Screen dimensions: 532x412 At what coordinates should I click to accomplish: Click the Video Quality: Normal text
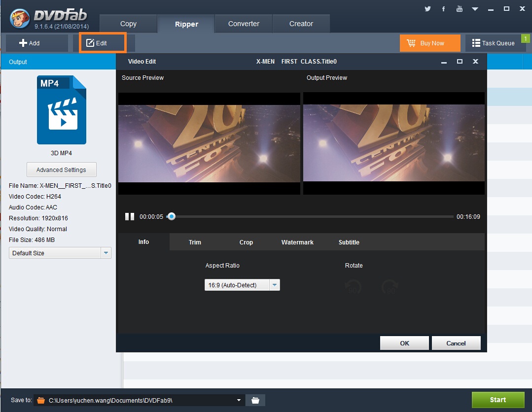[x=38, y=229]
